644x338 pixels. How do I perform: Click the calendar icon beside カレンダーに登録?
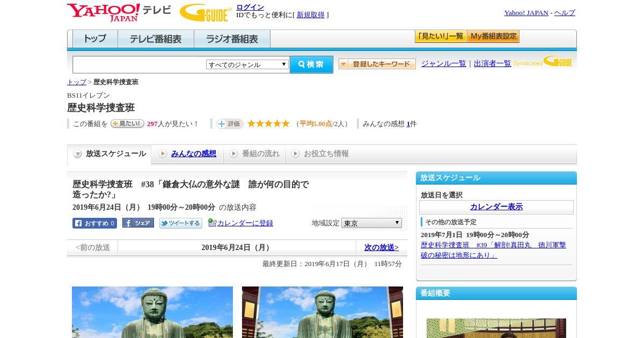coord(212,223)
